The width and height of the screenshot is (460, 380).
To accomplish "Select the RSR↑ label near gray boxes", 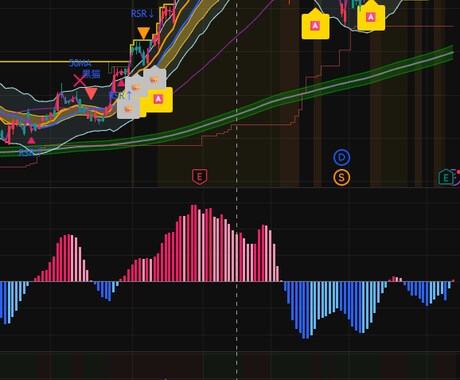I will coord(120,95).
